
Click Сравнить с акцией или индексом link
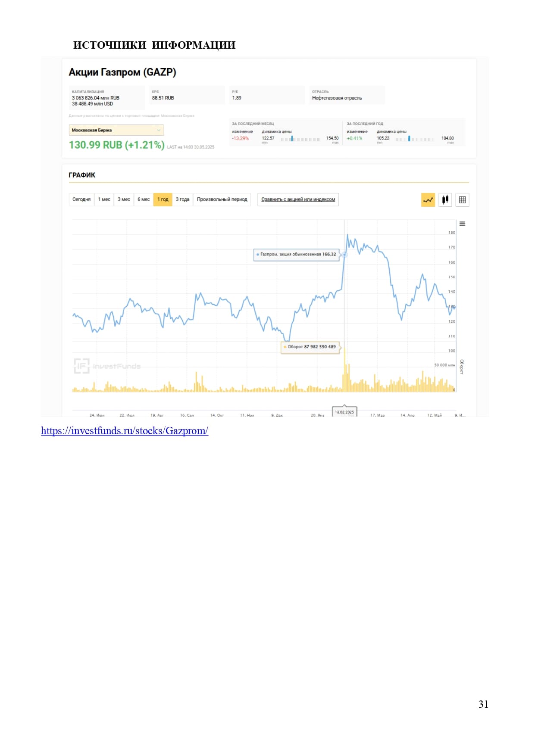pos(298,199)
